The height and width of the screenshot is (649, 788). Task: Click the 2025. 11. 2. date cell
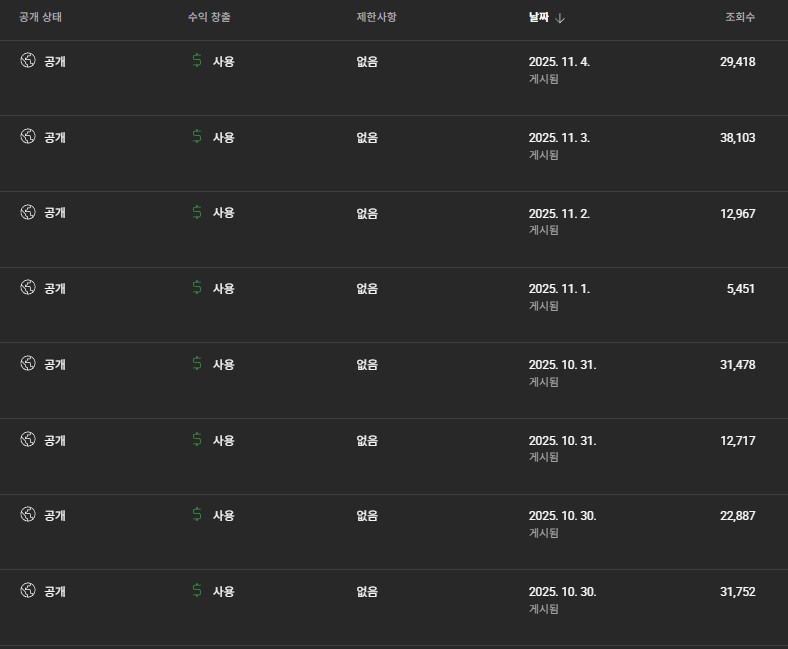(x=559, y=213)
